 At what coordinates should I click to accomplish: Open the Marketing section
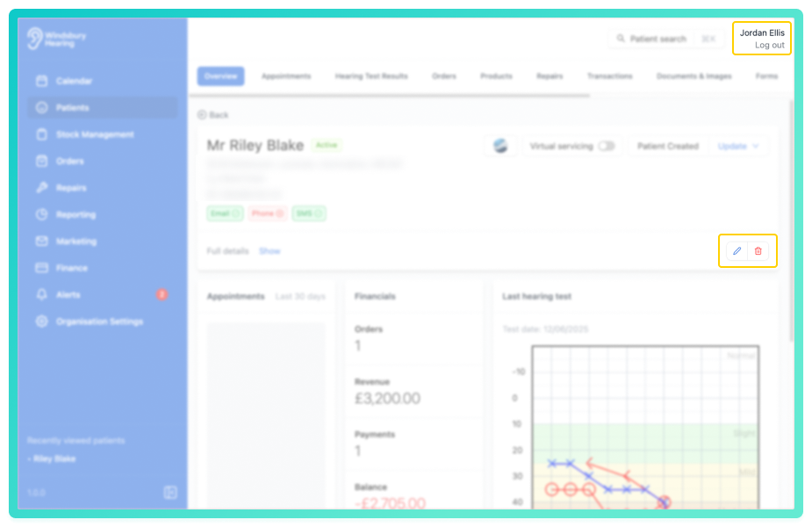click(102, 241)
